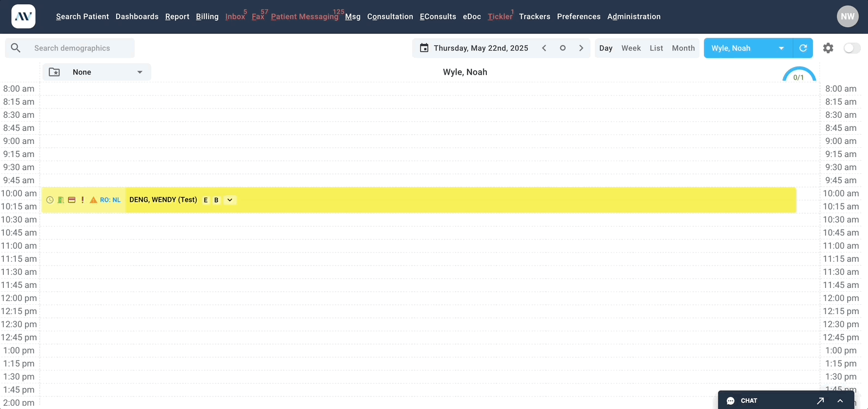Click the E button on appointment
Screen dimensions: 868x409
(x=206, y=200)
